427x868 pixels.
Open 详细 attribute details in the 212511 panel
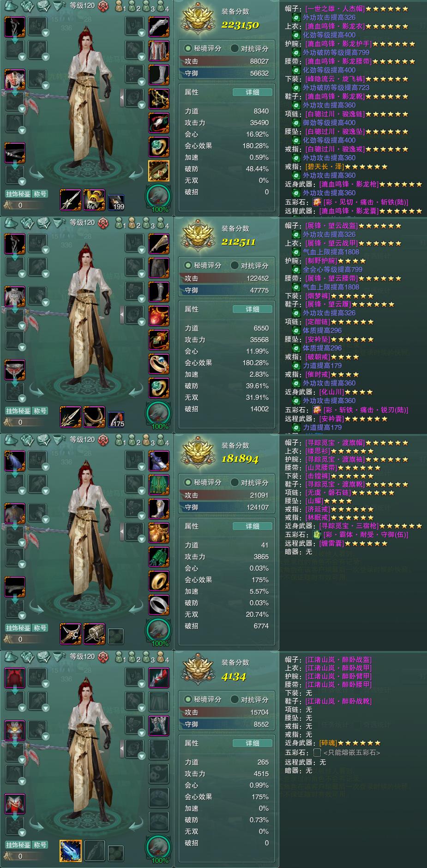(252, 309)
